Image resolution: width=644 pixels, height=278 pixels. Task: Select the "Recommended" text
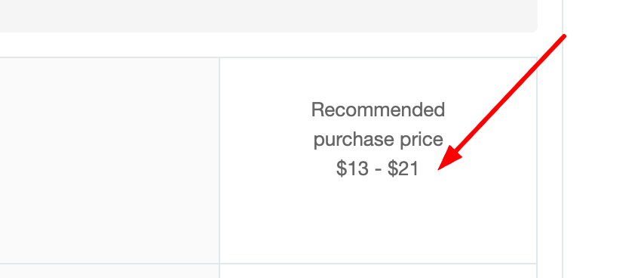click(378, 110)
